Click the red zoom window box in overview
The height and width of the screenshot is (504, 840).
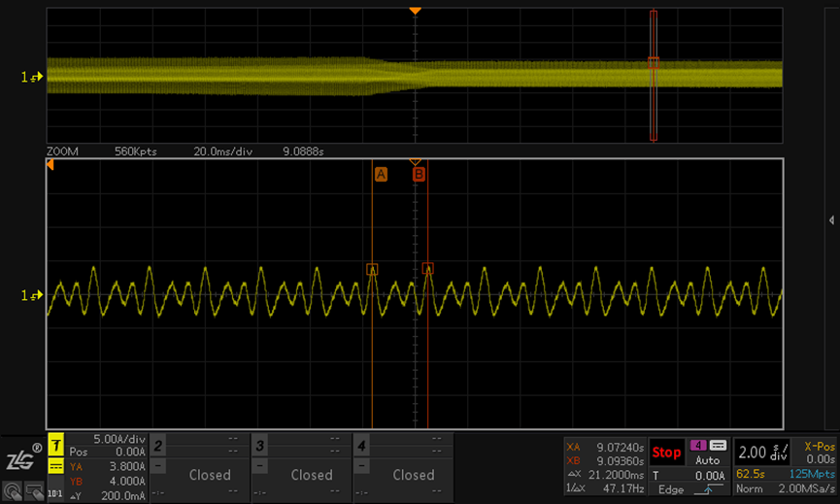[x=654, y=76]
